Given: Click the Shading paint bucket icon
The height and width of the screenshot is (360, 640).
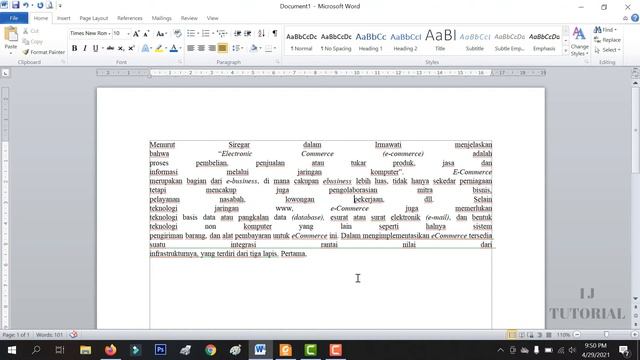Looking at the screenshot, I should coord(253,48).
